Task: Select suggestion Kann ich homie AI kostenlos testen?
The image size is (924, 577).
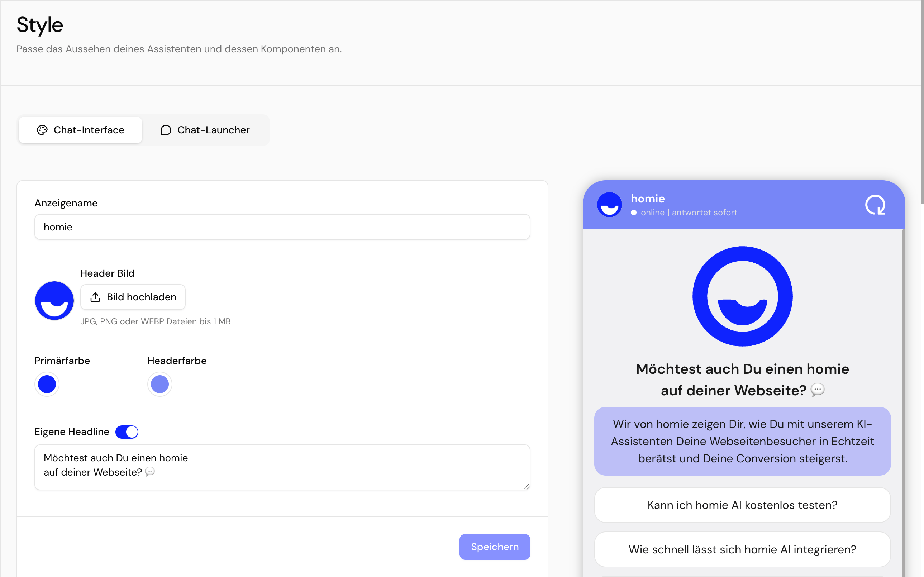Action: click(x=742, y=505)
